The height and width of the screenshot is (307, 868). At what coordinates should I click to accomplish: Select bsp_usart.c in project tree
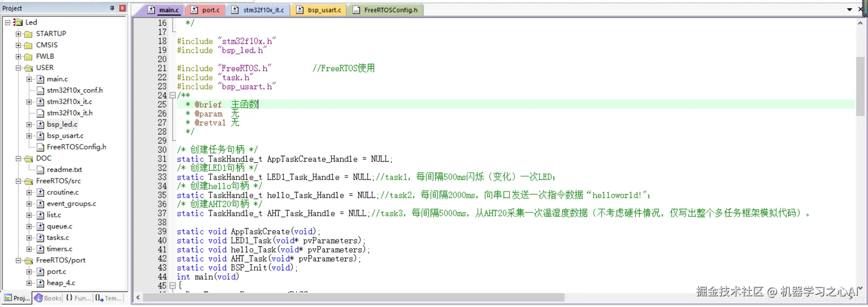[65, 135]
